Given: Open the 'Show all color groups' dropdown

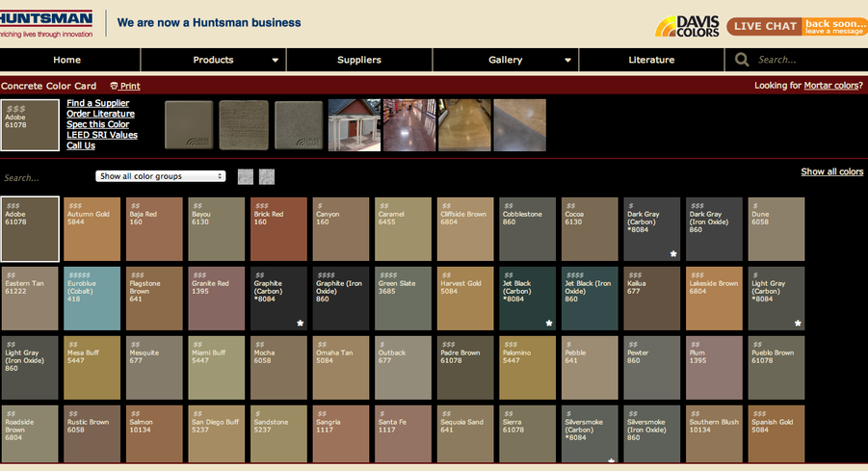Looking at the screenshot, I should pos(161,176).
